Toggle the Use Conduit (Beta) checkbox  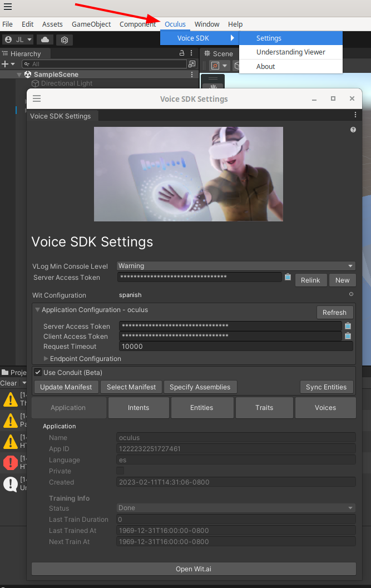38,372
